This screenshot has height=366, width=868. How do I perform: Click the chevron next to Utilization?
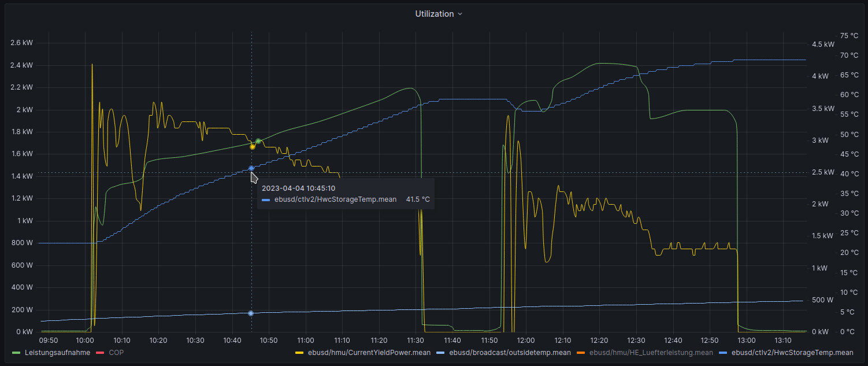pyautogui.click(x=460, y=14)
